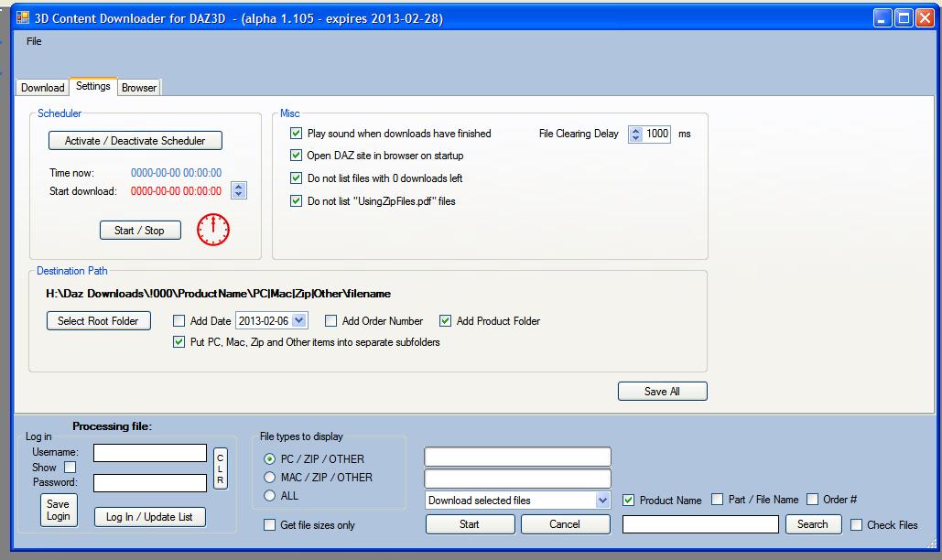The width and height of the screenshot is (942, 560).
Task: Click the upper status text box above Download selected files
Action: pyautogui.click(x=517, y=457)
